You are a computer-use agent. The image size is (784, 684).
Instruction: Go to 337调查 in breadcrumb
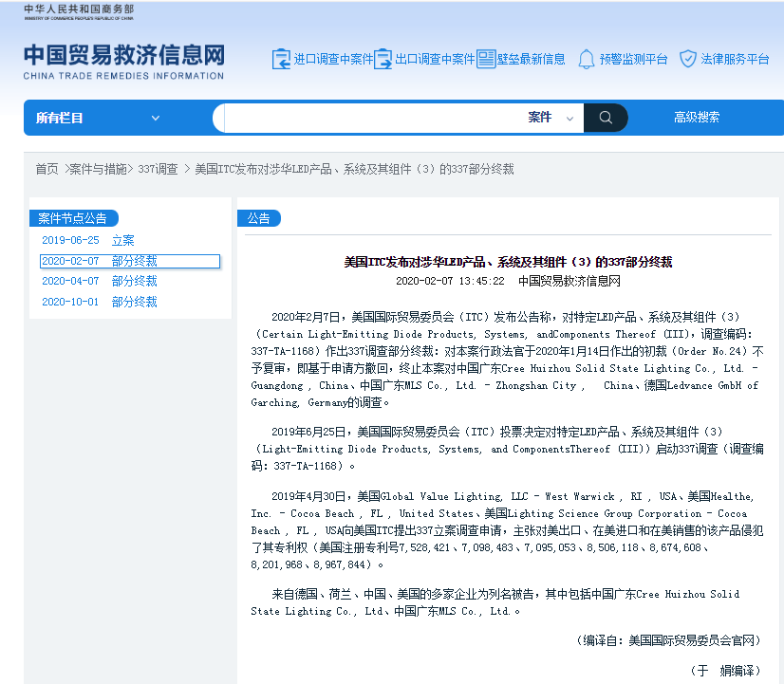click(158, 170)
